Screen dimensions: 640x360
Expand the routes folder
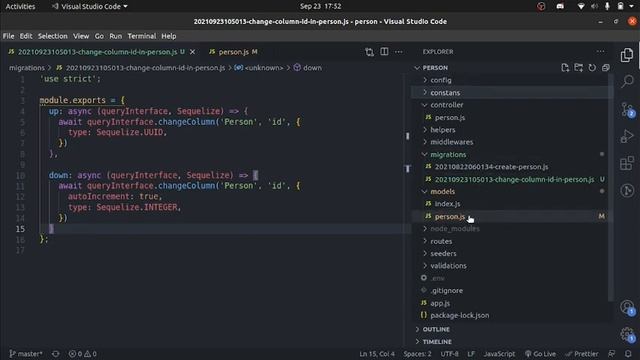[441, 241]
